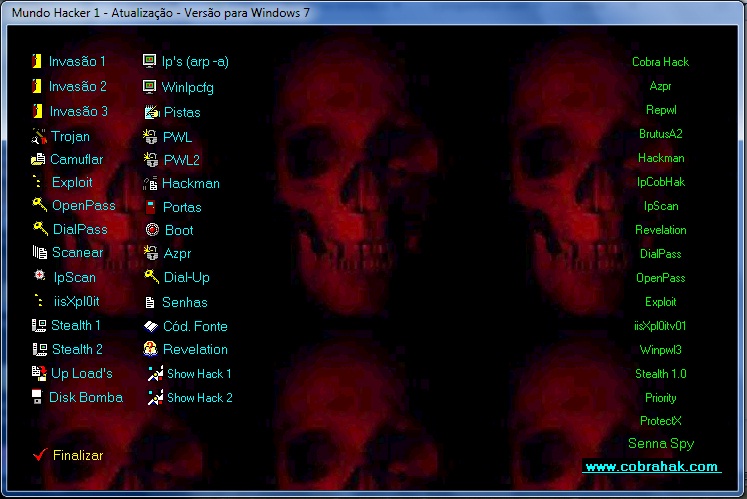Click the Trojan icon
Screen dimensions: 747x499
pyautogui.click(x=39, y=136)
